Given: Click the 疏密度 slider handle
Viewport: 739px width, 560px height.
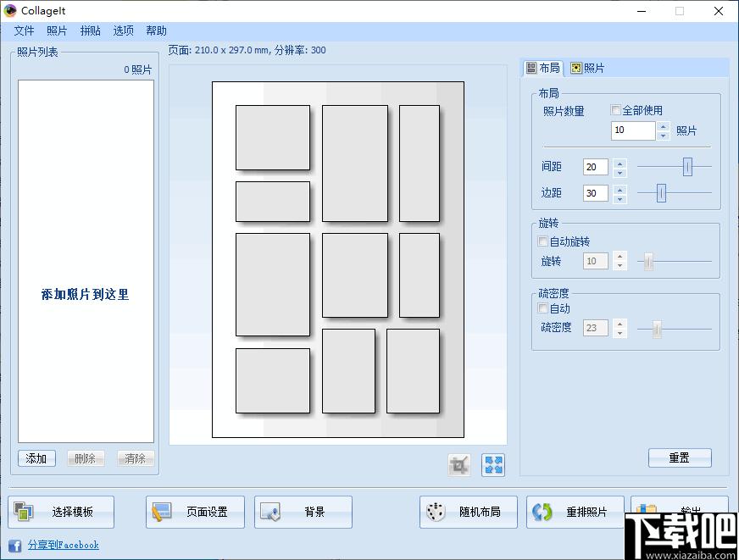Looking at the screenshot, I should pyautogui.click(x=657, y=330).
